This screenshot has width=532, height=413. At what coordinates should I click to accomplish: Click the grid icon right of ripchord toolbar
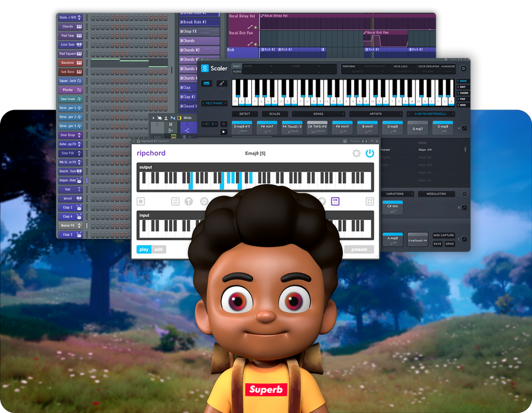point(369,201)
